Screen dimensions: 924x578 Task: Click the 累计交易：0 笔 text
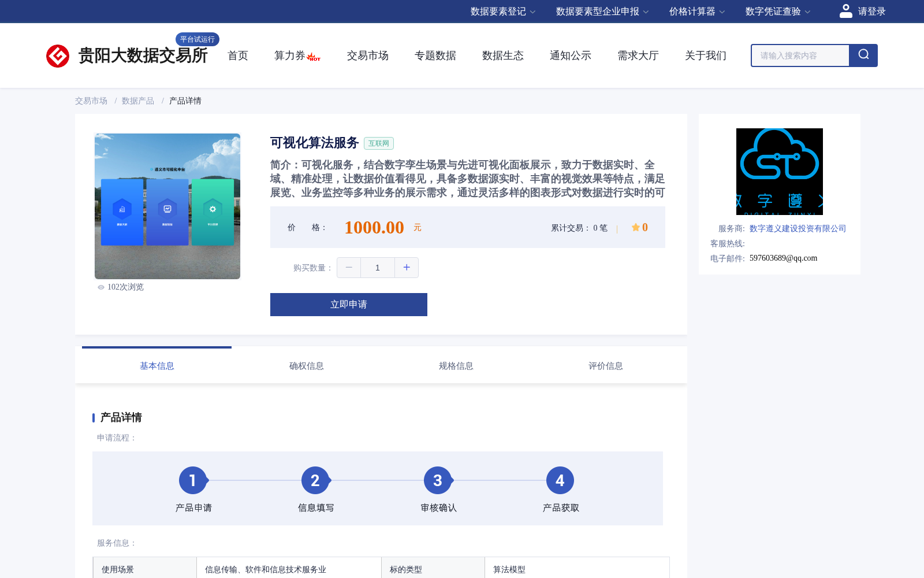click(579, 228)
